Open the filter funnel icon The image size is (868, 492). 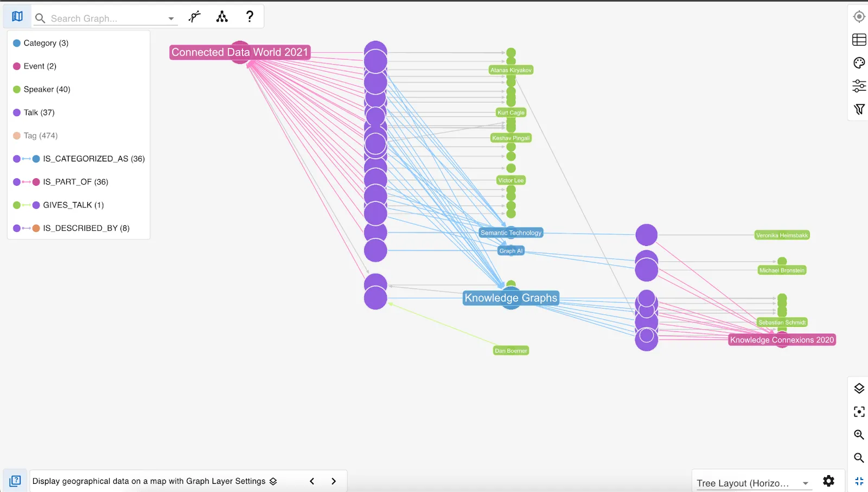point(859,109)
